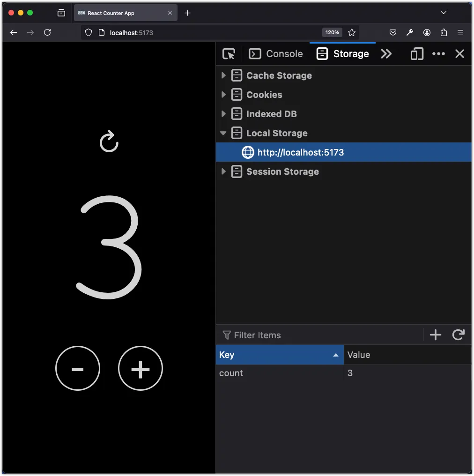Click the red macOS close window button

[x=11, y=13]
